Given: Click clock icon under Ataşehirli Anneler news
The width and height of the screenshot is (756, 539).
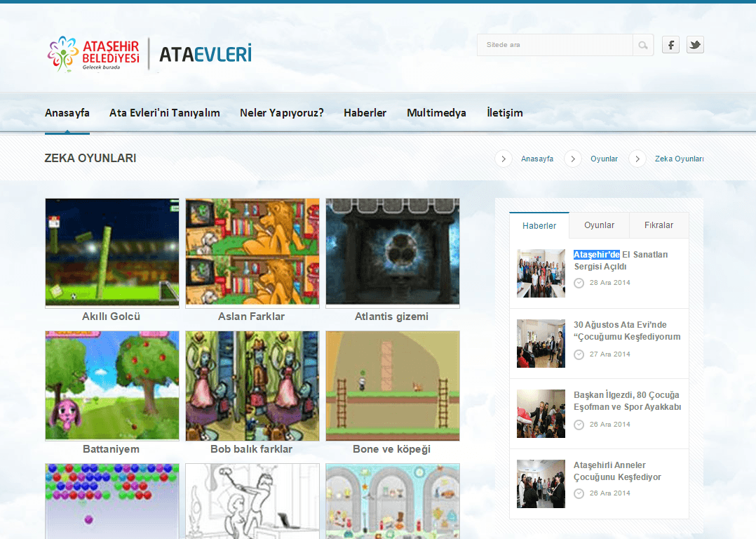Looking at the screenshot, I should pos(579,493).
